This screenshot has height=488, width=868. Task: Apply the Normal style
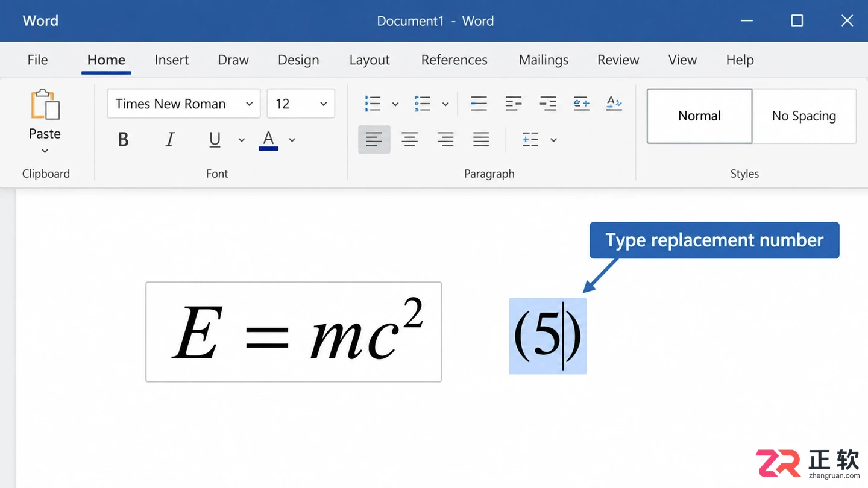point(699,116)
